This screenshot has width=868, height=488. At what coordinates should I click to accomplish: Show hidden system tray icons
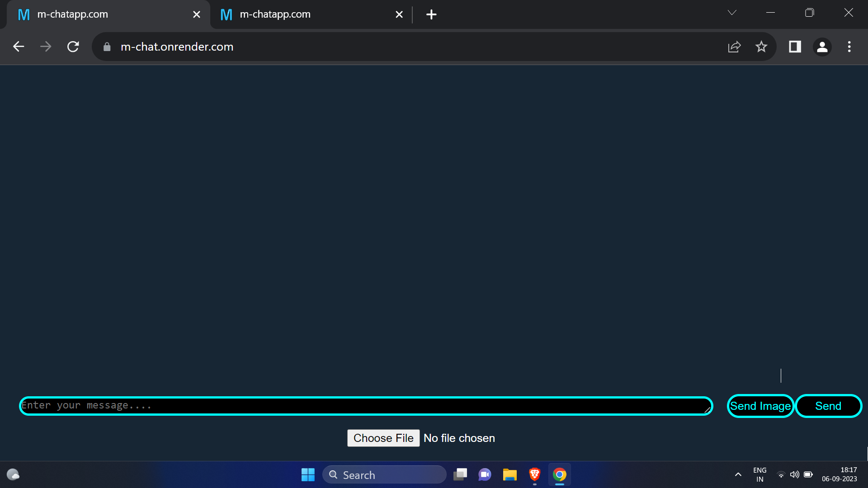pyautogui.click(x=738, y=474)
